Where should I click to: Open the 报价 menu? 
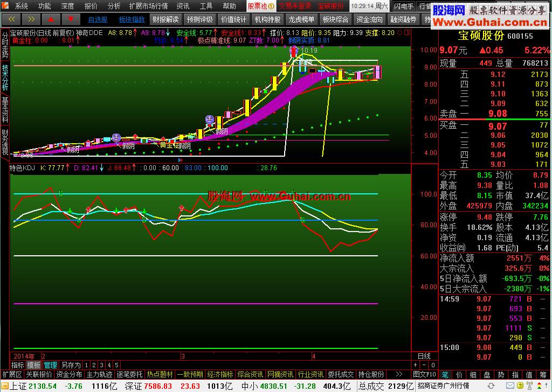pos(91,6)
